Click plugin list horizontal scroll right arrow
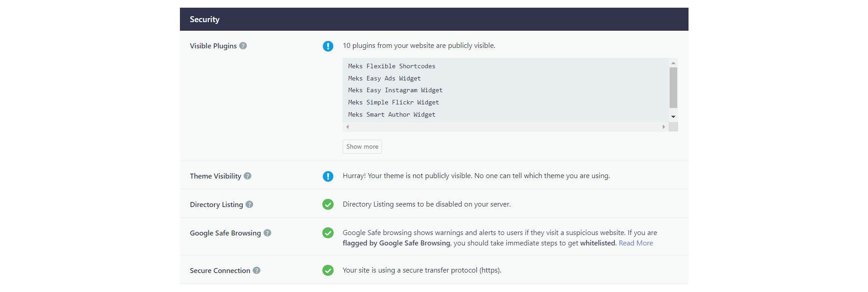868x292 pixels. 664,127
